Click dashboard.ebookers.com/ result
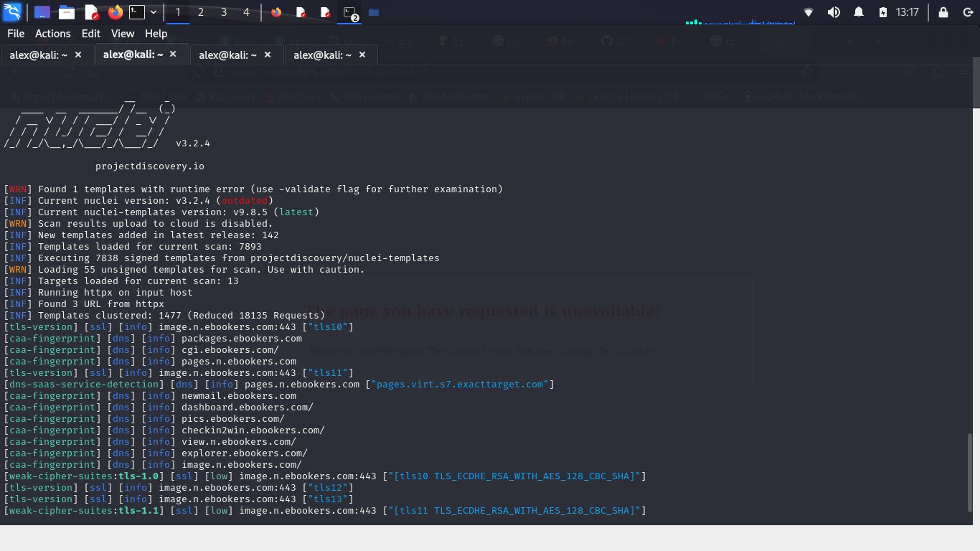This screenshot has height=551, width=980. [x=248, y=408]
